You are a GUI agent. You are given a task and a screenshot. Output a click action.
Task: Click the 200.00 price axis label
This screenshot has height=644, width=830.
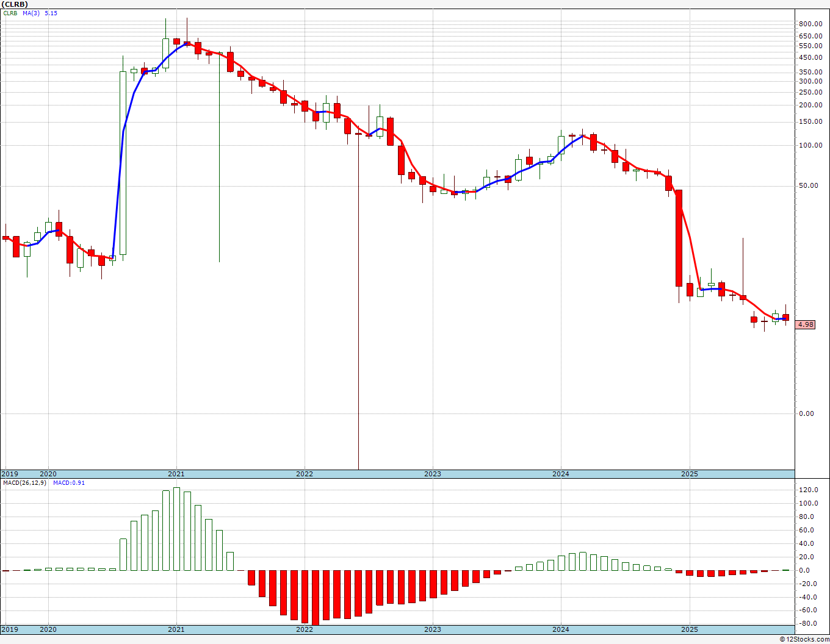click(x=809, y=105)
